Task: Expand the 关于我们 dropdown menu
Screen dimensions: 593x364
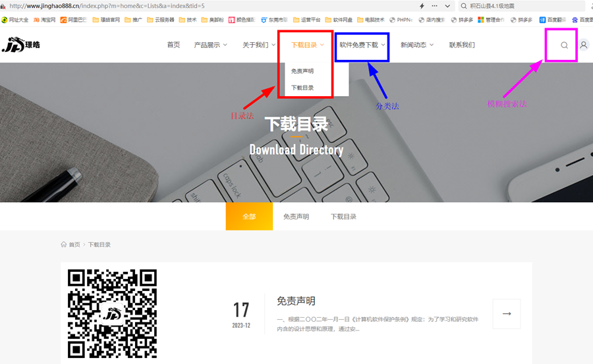Action: tap(258, 45)
